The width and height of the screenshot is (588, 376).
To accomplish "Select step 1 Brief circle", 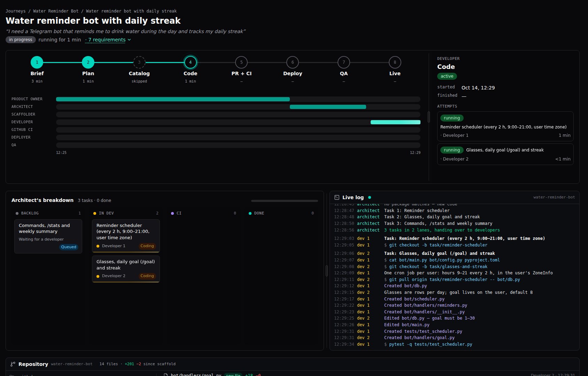I will [x=37, y=62].
